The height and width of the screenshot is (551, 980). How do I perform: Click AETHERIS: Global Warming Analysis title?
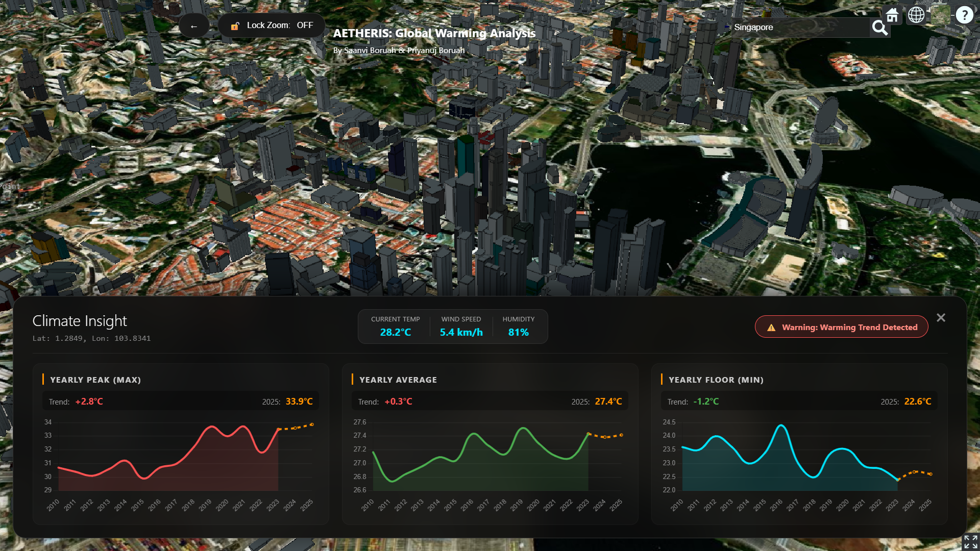[x=434, y=34]
